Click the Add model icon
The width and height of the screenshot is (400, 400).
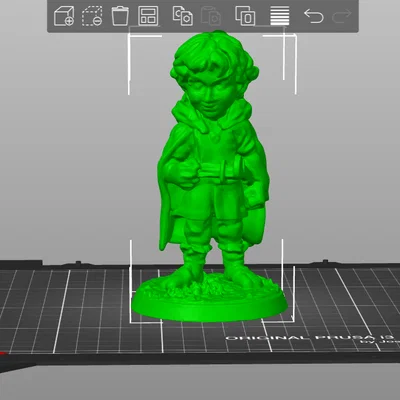pos(64,16)
